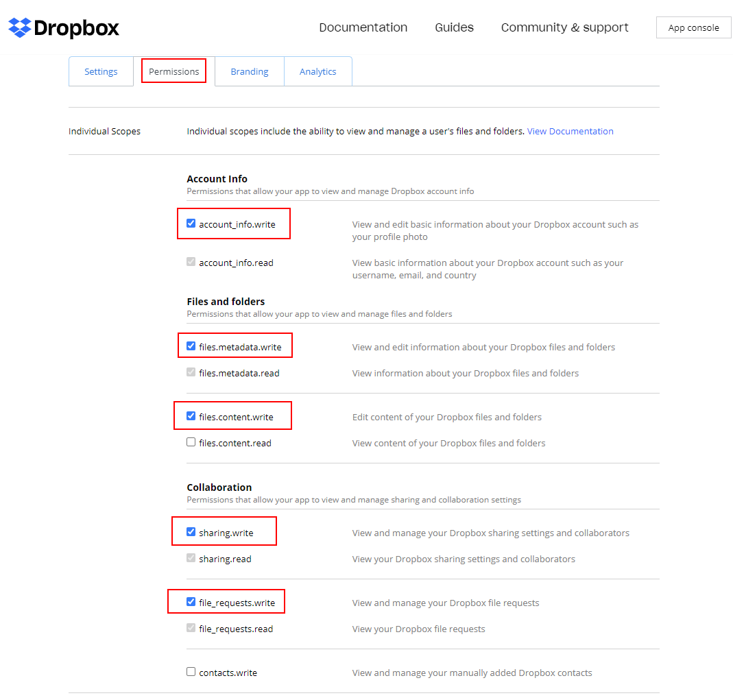Click the file_requests.read checkbox
733x700 pixels.
[191, 628]
